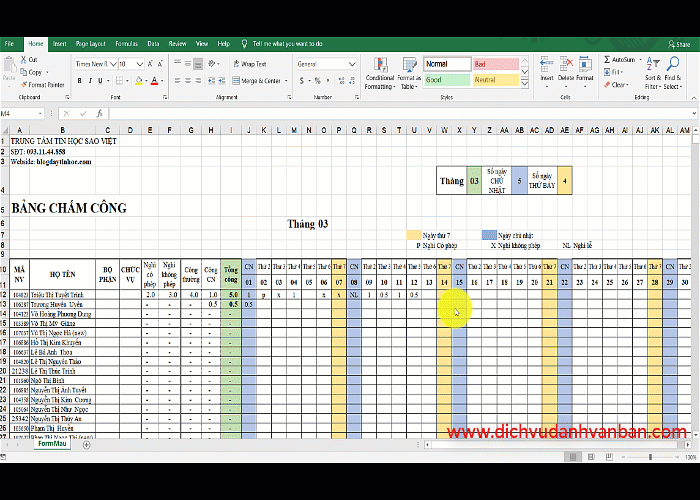This screenshot has height=500, width=700.
Task: Click the formula bar Cancel X
Action: point(67,114)
